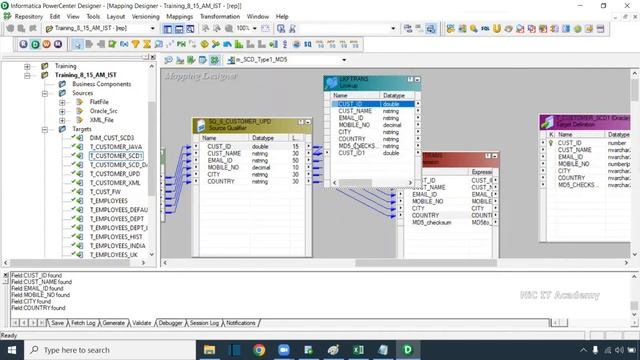
Task: Pick the sigma Aggregator transformation icon
Action: 147,44
